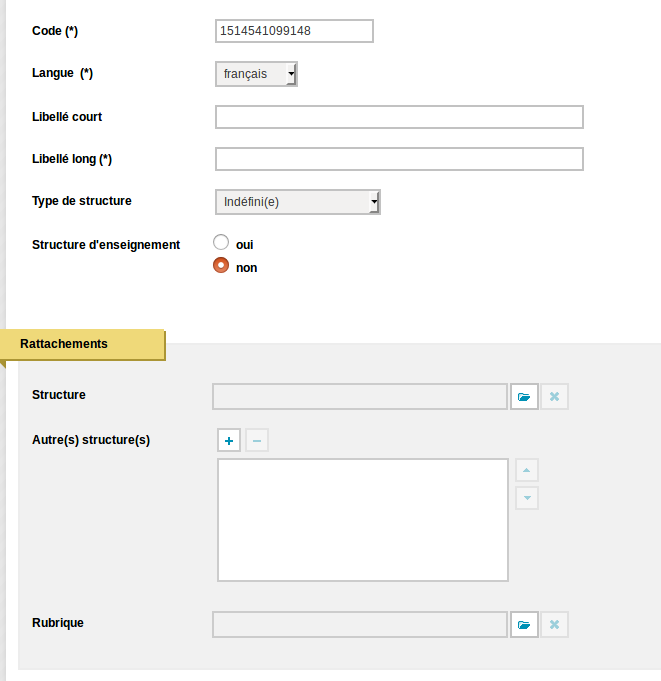Click the Autre(s) structure(s) list box
661x681 pixels.
coord(363,520)
